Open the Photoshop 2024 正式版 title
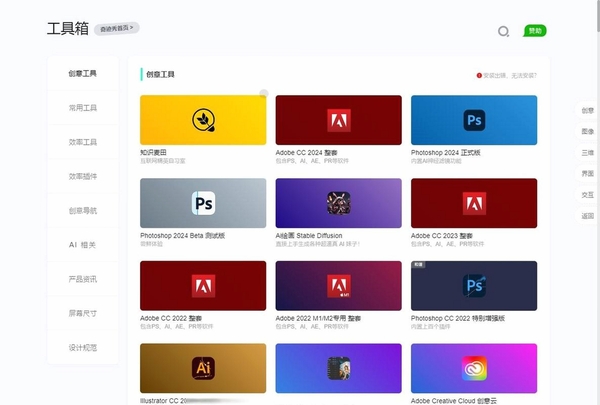 (x=445, y=153)
